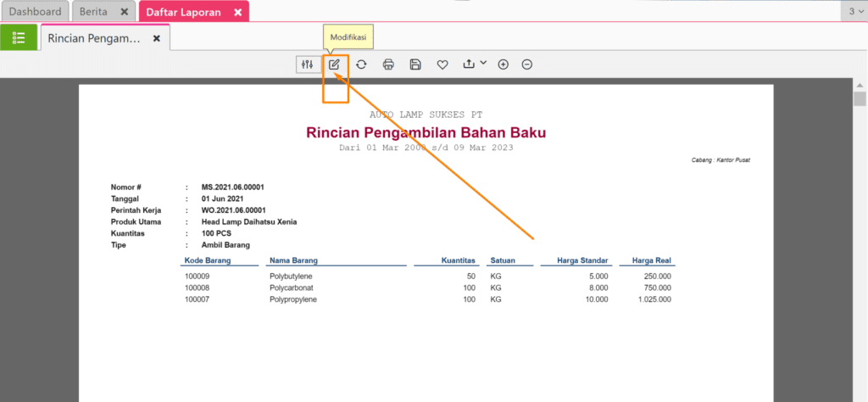Close the Rincian Pengam... sub-tab
Image resolution: width=868 pixels, height=402 pixels.
[157, 38]
